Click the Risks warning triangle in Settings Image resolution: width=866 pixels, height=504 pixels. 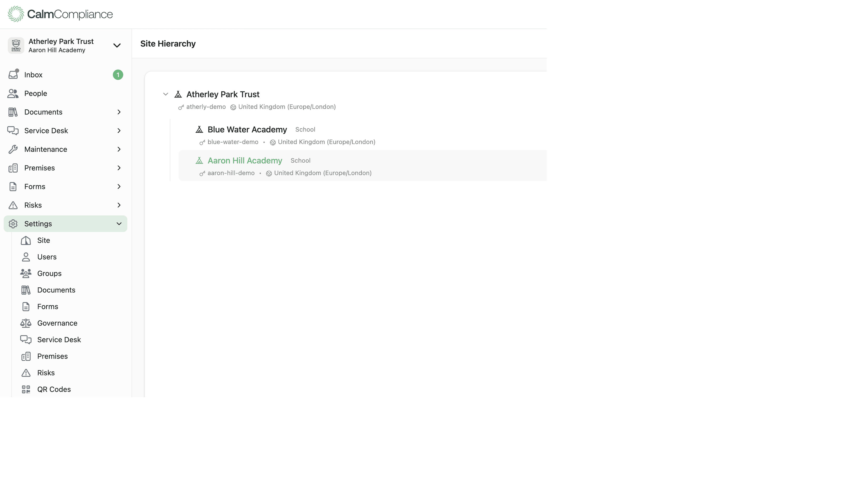point(26,373)
